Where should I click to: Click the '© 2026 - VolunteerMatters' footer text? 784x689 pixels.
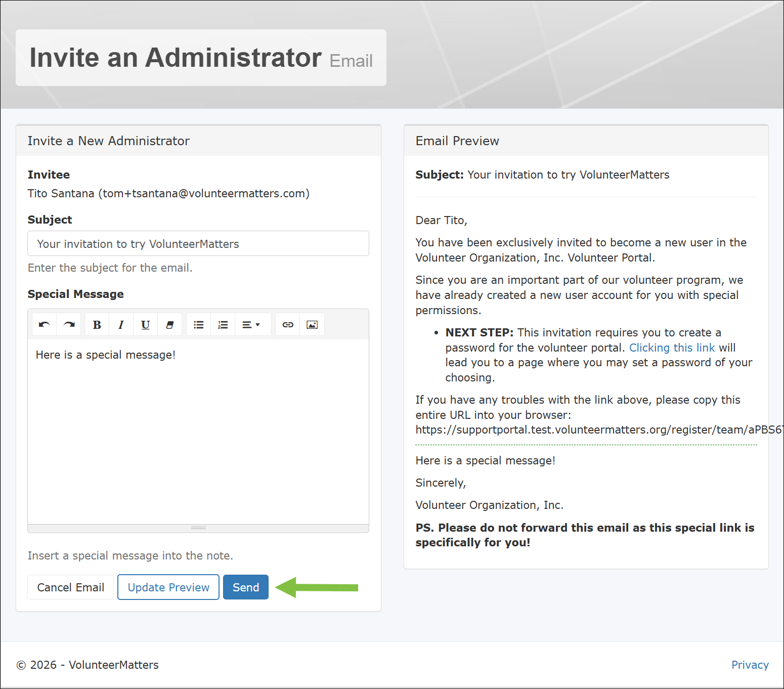88,665
